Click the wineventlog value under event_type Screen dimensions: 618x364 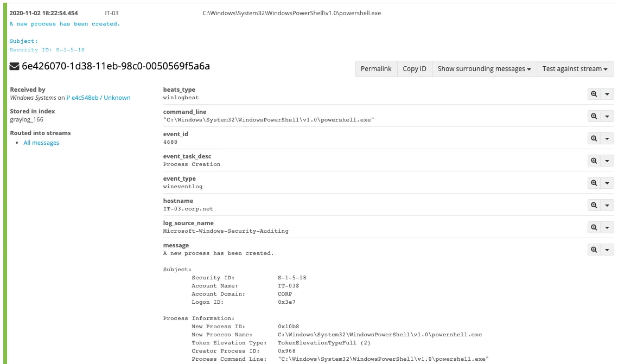183,186
